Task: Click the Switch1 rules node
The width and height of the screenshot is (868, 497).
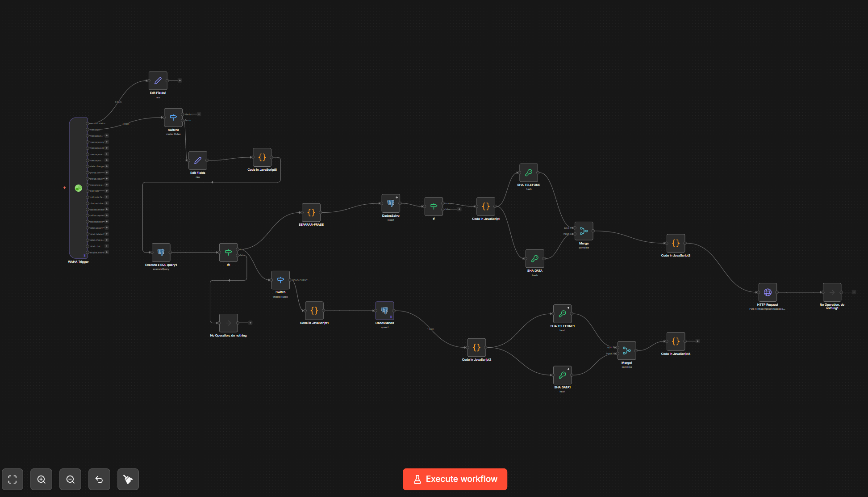Action: click(x=173, y=118)
